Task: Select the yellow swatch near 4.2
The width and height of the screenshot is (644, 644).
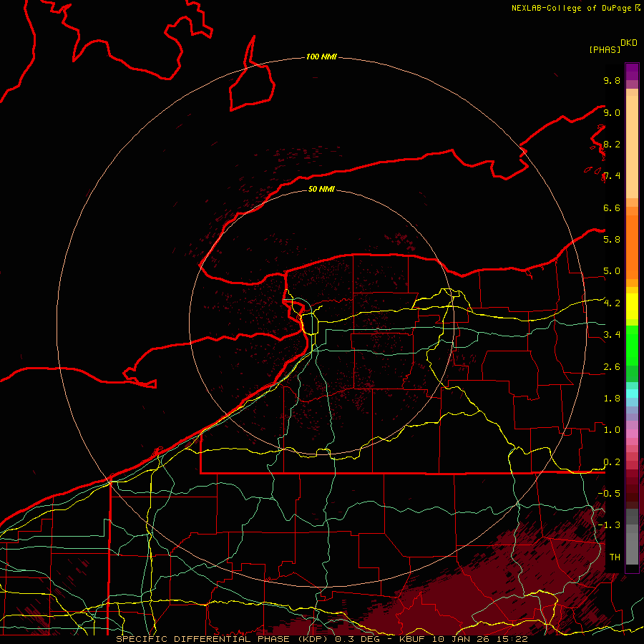Action: pos(632,304)
